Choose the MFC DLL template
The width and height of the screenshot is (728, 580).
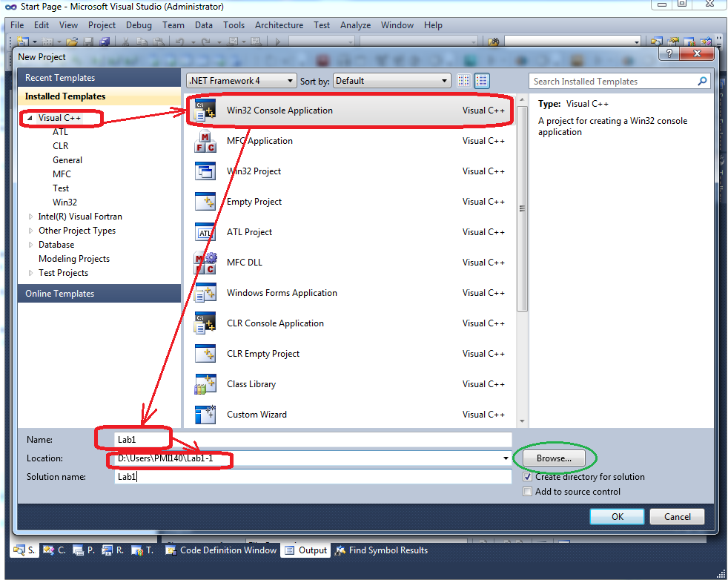pos(350,263)
